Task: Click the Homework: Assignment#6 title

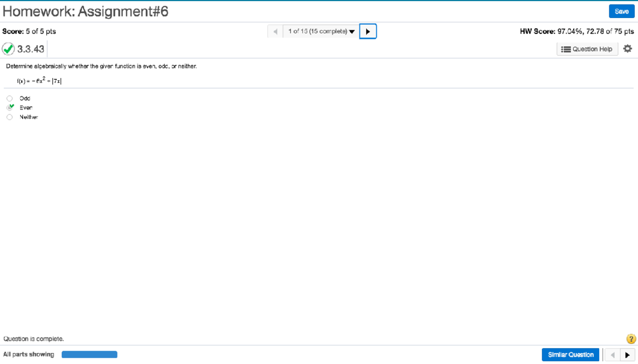Action: tap(84, 11)
